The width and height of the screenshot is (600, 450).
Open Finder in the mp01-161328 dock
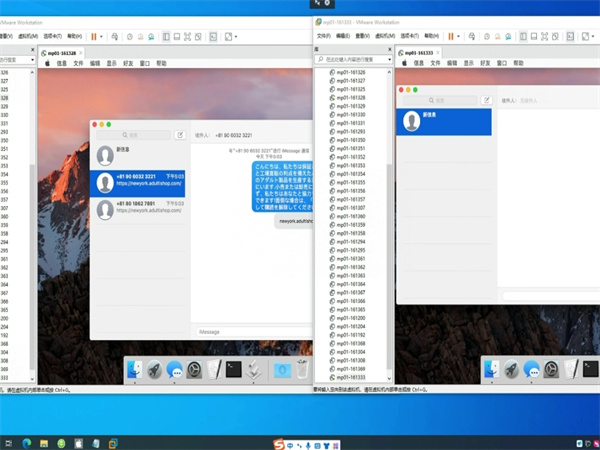click(x=134, y=370)
